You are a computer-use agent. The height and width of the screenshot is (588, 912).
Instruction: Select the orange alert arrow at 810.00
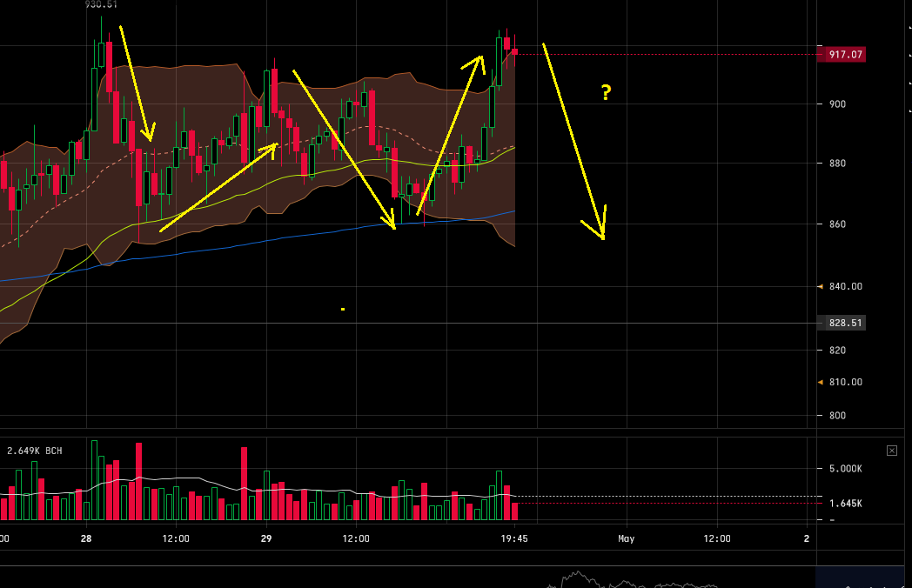820,382
